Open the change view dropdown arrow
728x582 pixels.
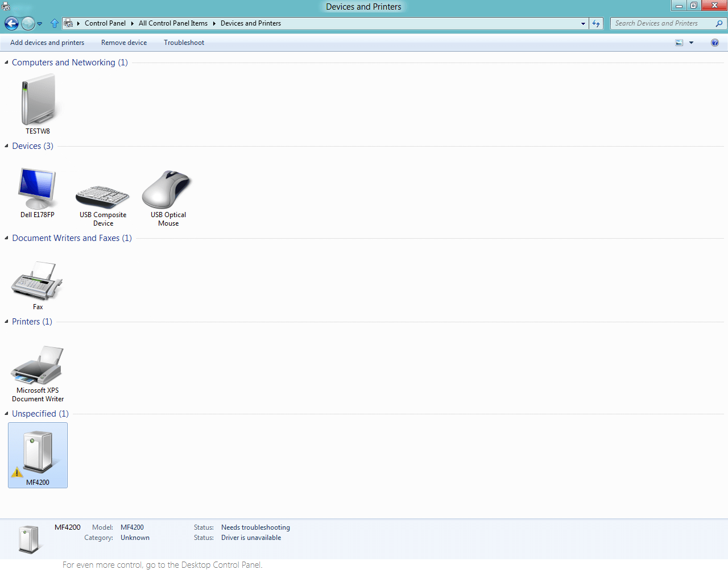tap(691, 43)
